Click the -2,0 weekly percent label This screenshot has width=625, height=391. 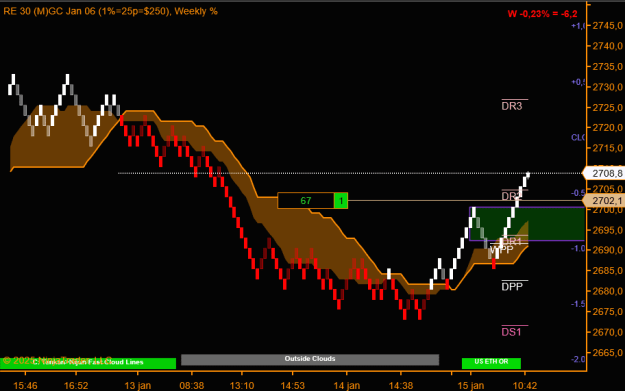(x=578, y=359)
